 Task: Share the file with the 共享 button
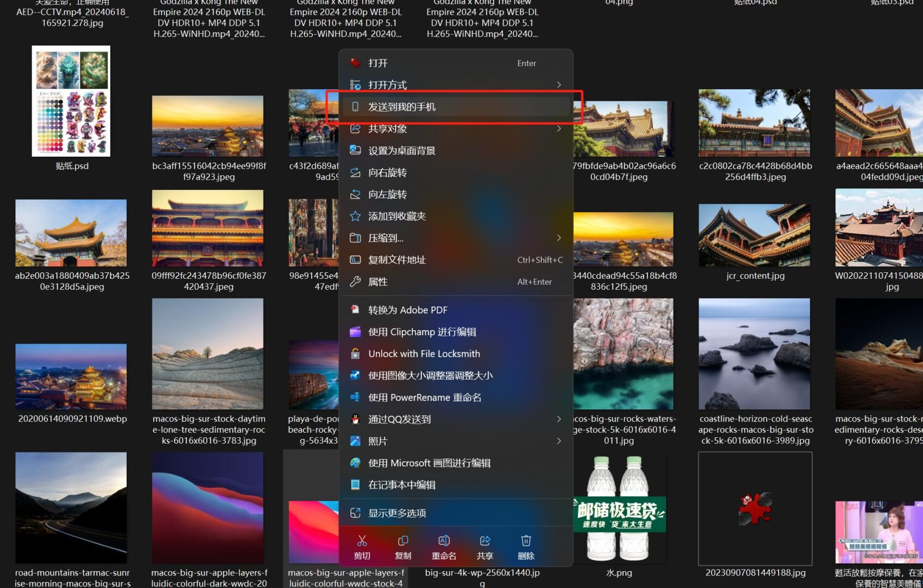[485, 547]
